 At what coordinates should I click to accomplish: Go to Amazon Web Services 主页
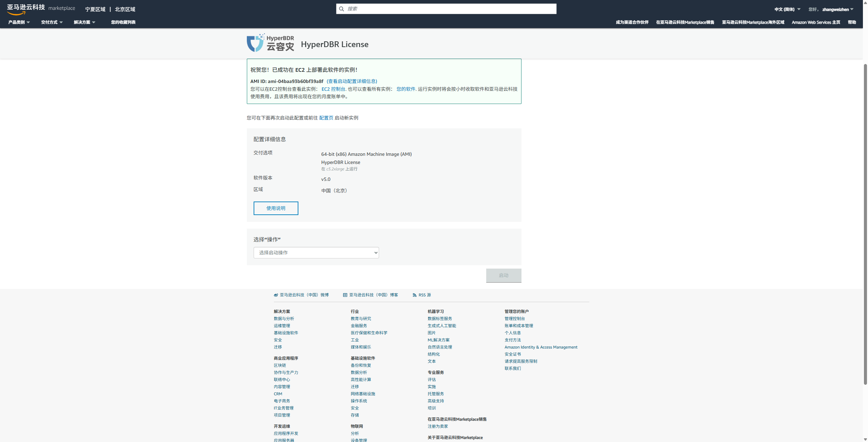tap(816, 22)
